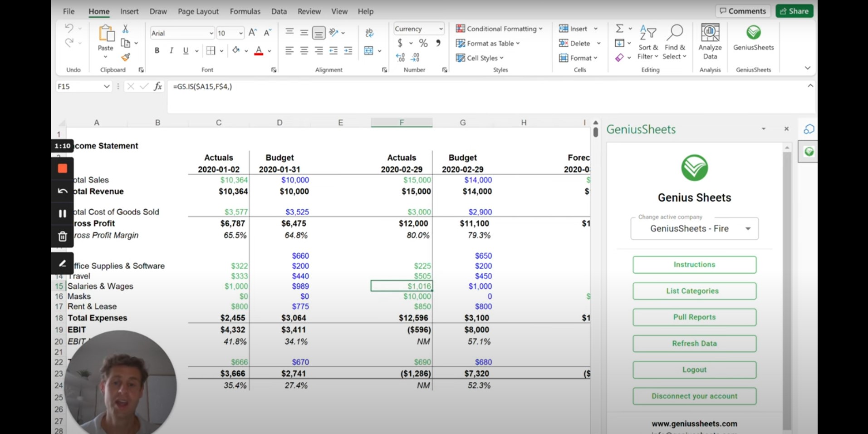This screenshot has height=434, width=868.
Task: Open the Borders button
Action: pyautogui.click(x=211, y=50)
